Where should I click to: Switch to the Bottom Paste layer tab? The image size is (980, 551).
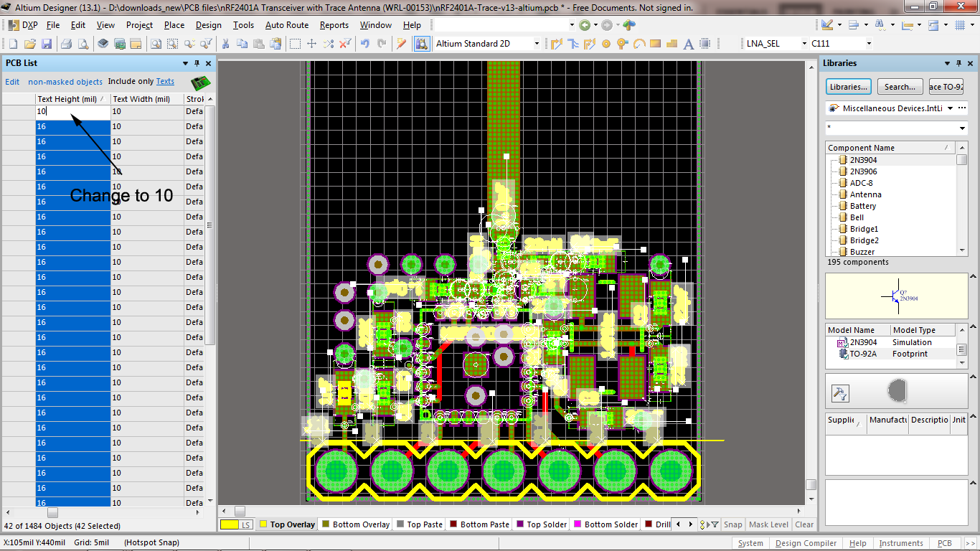(479, 524)
